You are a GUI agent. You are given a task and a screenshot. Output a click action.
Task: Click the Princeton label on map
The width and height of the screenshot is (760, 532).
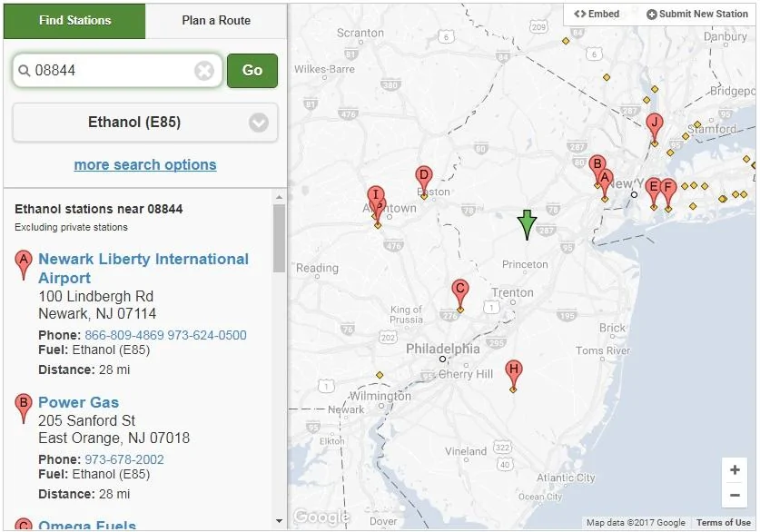tap(525, 264)
